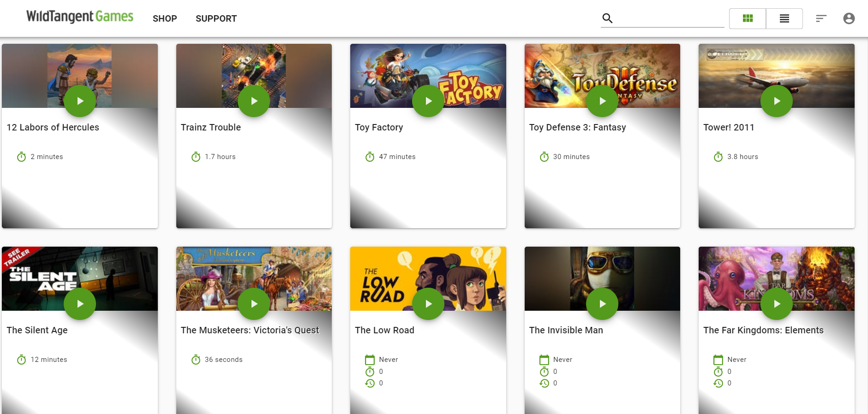Select the 12 Labors of Hercules title

pos(53,127)
